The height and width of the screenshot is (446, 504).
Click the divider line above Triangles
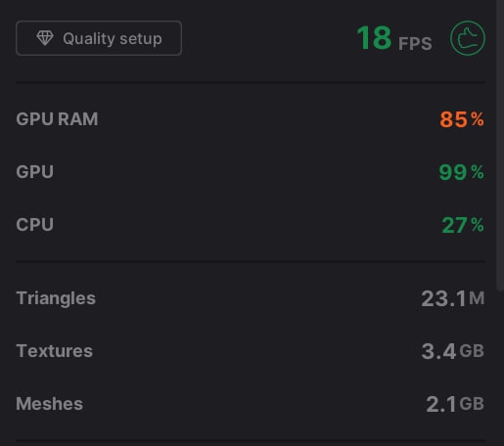[x=251, y=261]
